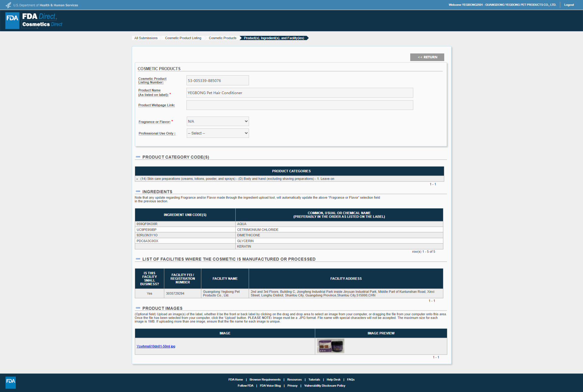Image resolution: width=583 pixels, height=392 pixels.
Task: Click the Facility Address column header
Action: [x=346, y=279]
